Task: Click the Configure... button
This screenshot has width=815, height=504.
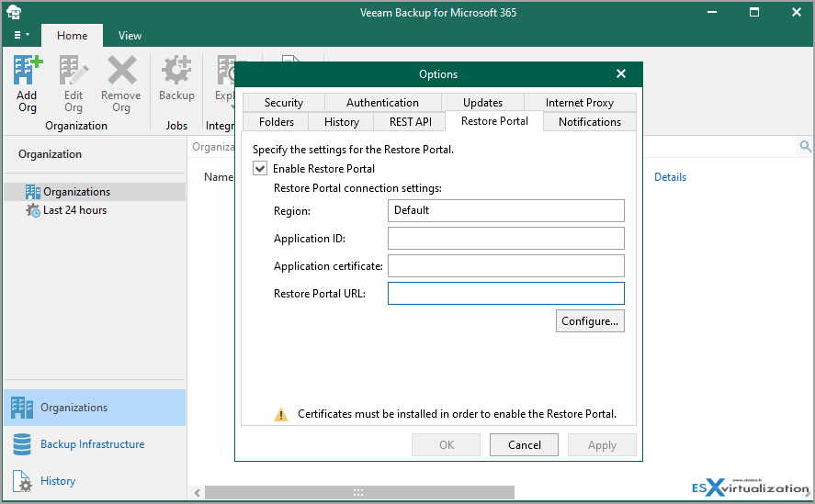Action: pos(590,321)
